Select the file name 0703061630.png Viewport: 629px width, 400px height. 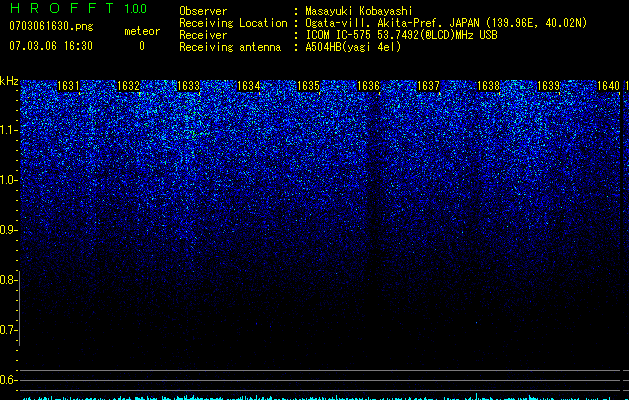point(51,26)
